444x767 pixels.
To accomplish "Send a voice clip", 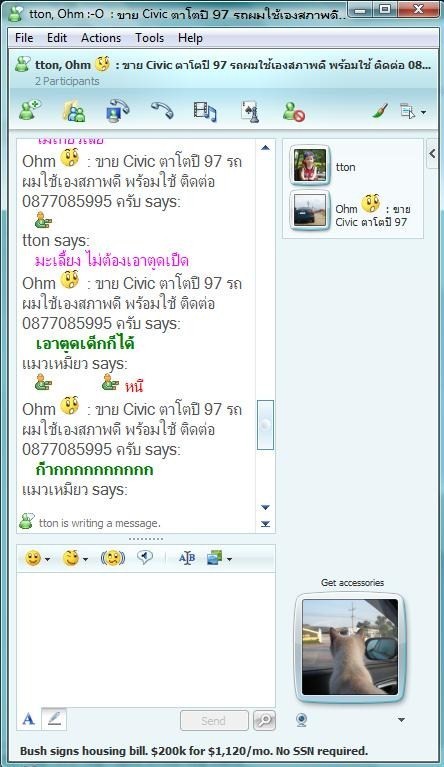I will tap(145, 557).
